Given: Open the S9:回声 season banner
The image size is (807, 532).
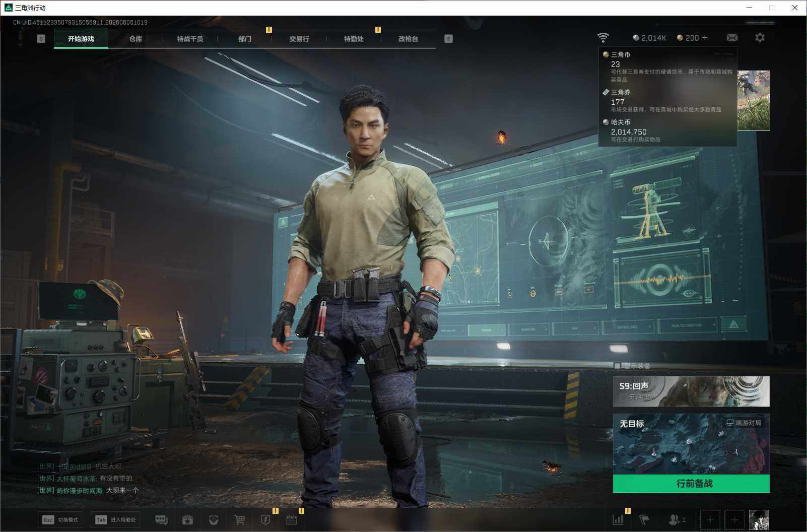Looking at the screenshot, I should point(691,391).
